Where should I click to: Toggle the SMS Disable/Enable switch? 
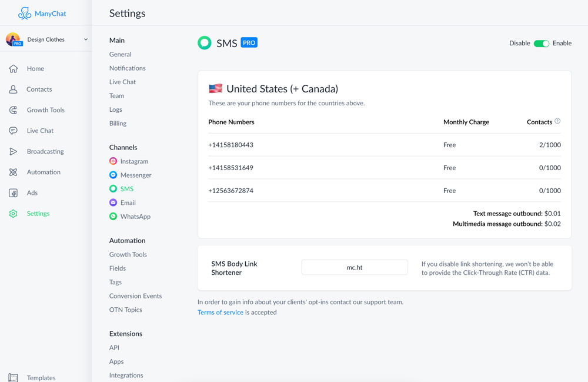(542, 43)
